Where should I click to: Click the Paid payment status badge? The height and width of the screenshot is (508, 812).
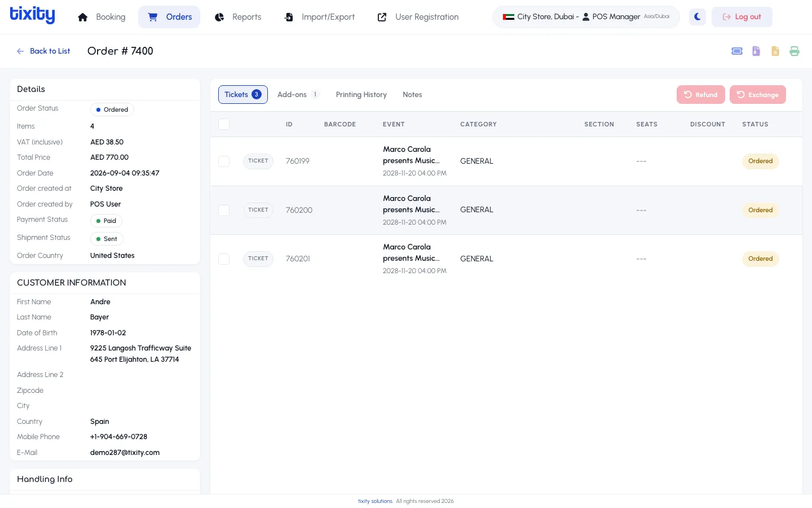tap(107, 221)
